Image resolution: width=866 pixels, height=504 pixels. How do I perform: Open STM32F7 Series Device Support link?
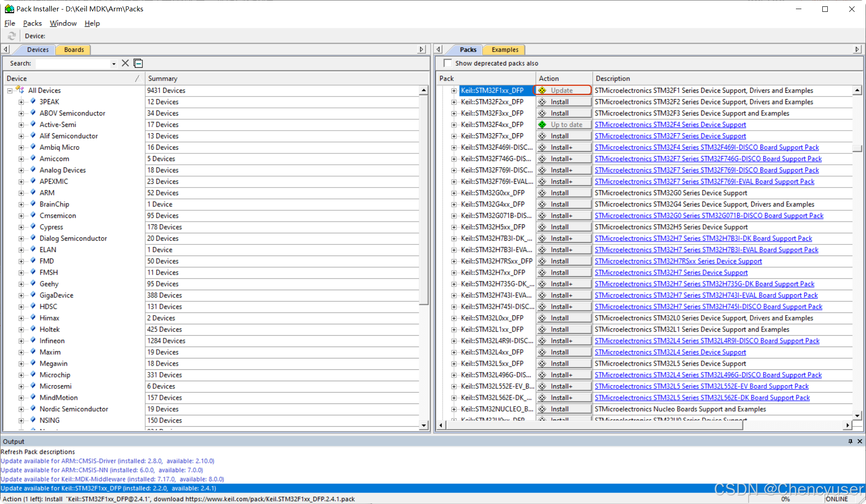[670, 136]
